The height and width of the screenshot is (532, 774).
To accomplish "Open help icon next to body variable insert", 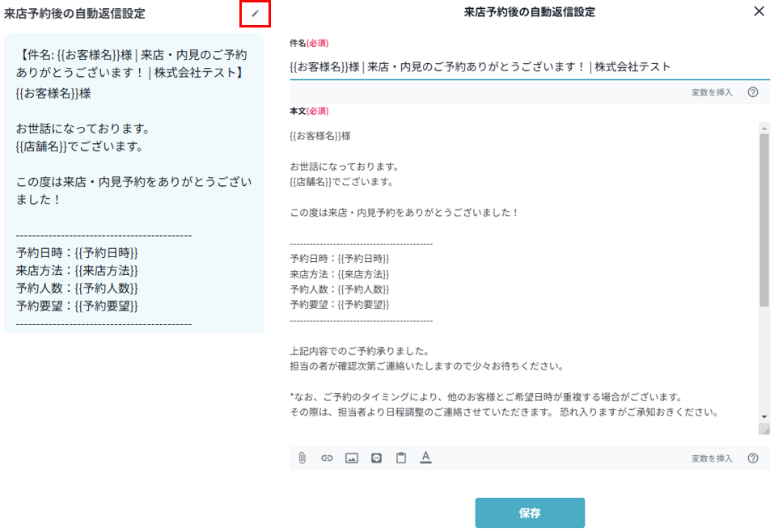I will 753,458.
